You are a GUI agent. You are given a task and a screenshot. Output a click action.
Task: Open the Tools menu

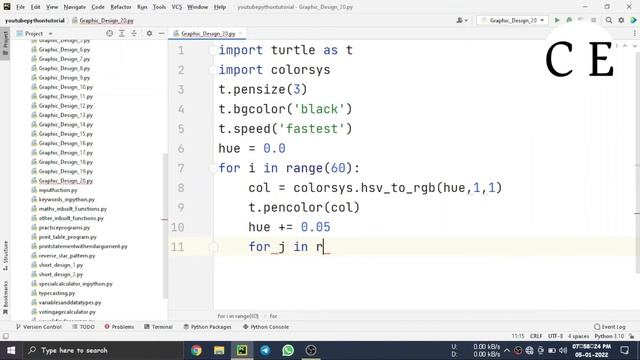[159, 7]
